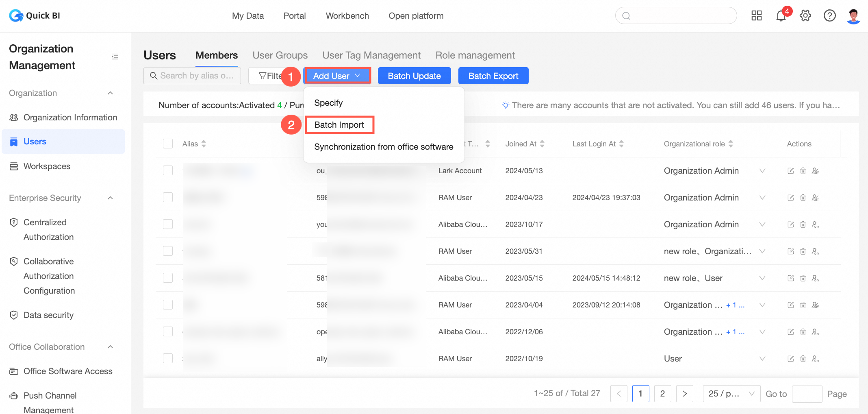
Task: Edit the Lark Account user row
Action: (x=790, y=171)
